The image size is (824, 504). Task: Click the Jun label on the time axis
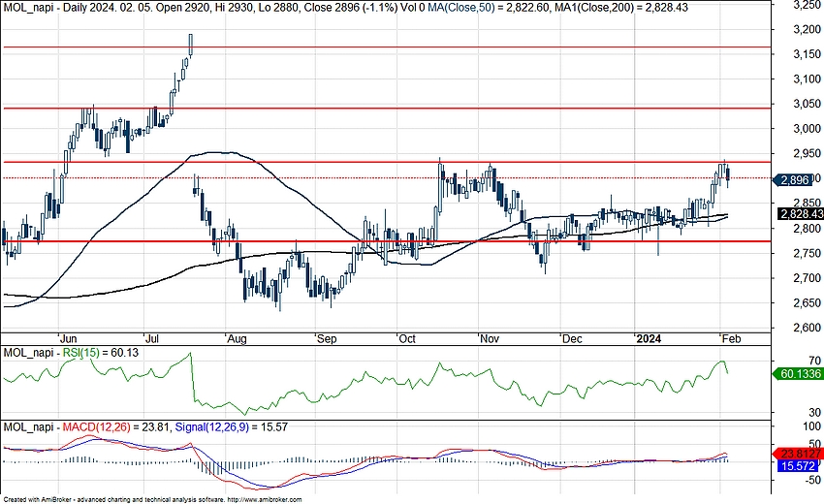[68, 339]
